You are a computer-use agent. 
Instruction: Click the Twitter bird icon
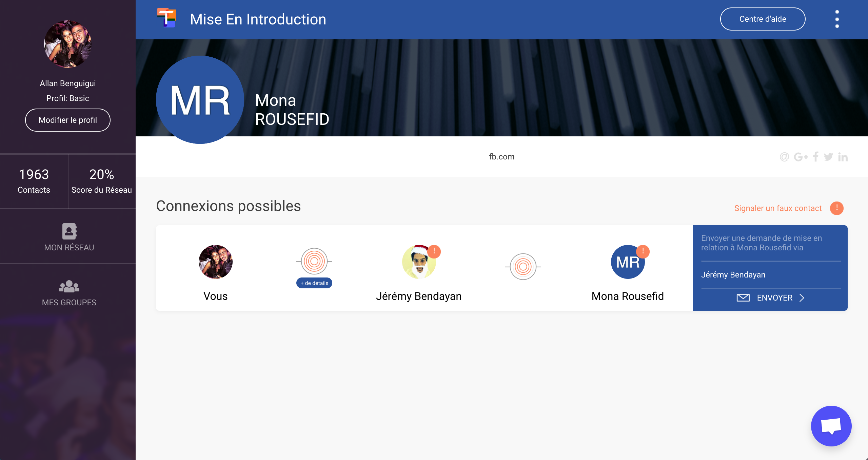pos(828,157)
